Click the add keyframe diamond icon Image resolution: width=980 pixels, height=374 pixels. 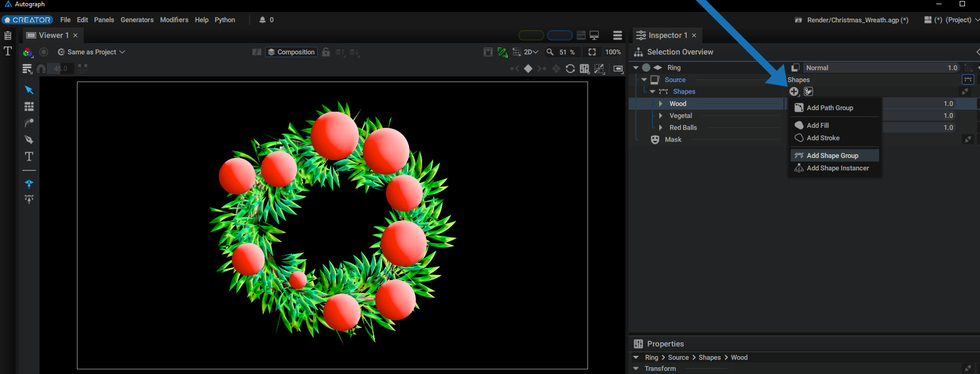[528, 69]
